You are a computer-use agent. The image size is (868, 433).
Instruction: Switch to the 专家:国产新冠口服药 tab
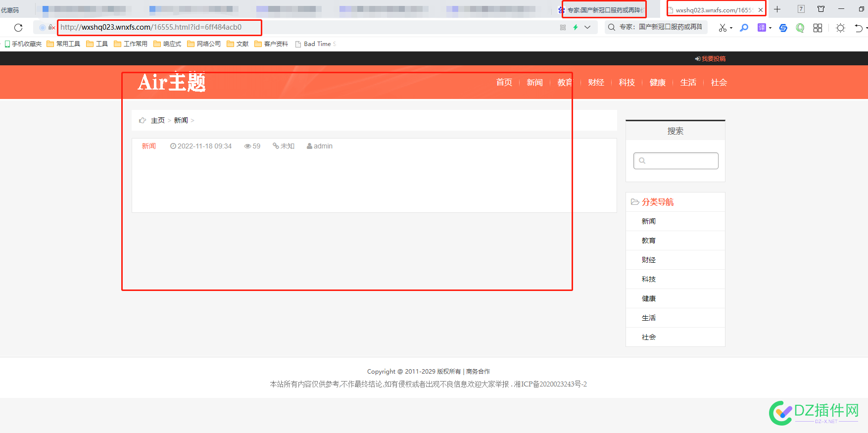[x=604, y=10]
